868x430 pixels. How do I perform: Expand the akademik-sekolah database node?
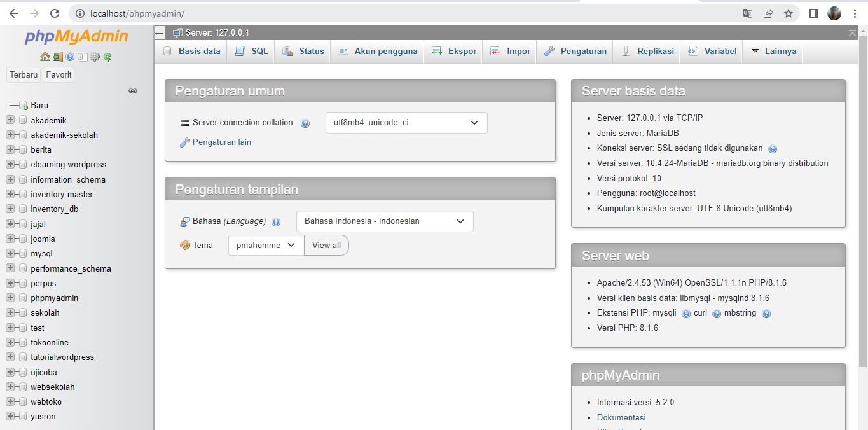coord(10,135)
